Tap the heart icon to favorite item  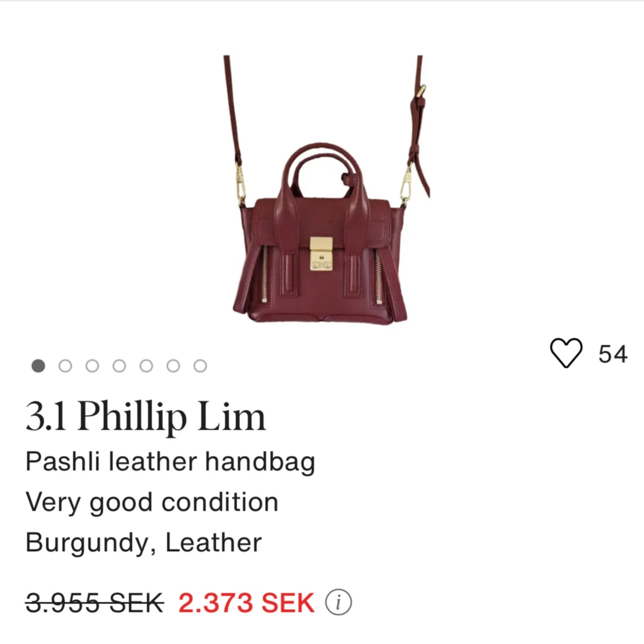pos(566,353)
